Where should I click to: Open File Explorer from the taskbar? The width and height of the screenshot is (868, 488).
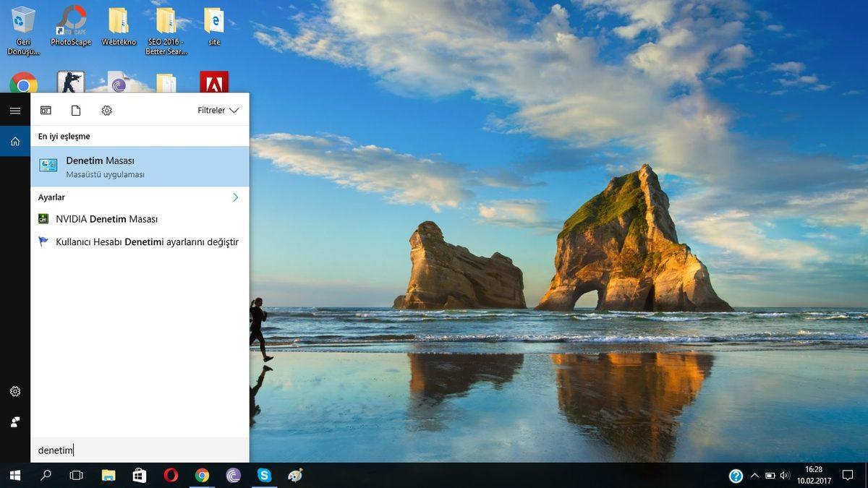tap(108, 476)
